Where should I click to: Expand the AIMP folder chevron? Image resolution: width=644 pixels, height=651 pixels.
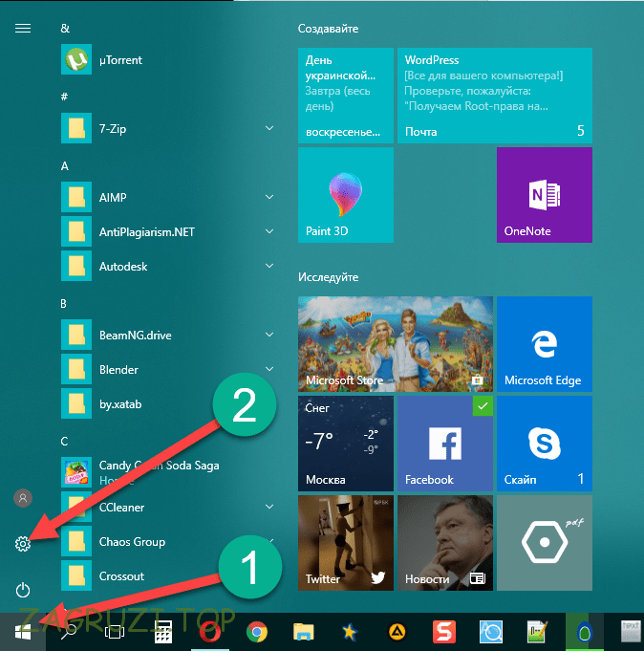tap(269, 197)
